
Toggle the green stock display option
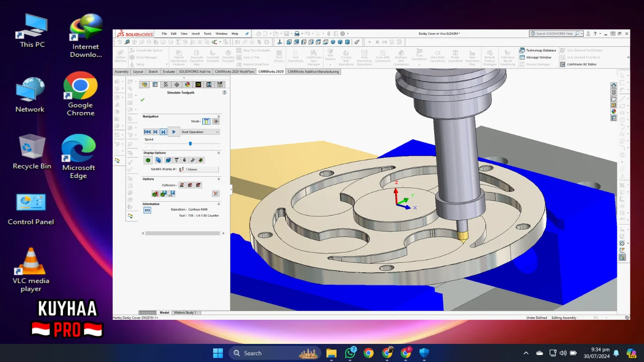(x=148, y=160)
